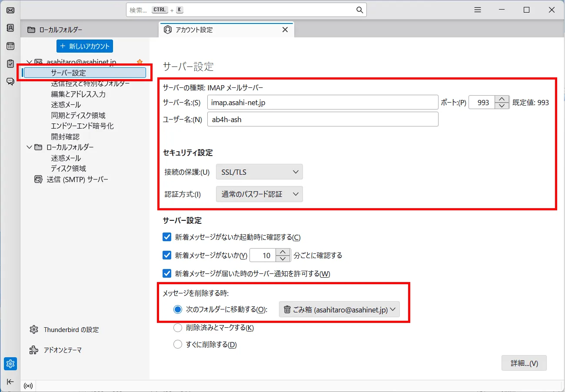This screenshot has width=565, height=392.
Task: Open the ごみ箱 trash folder dropdown
Action: click(x=339, y=309)
